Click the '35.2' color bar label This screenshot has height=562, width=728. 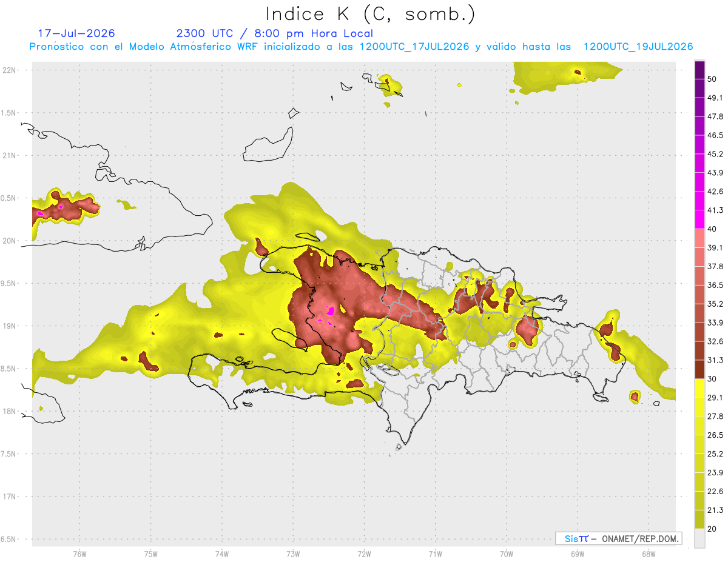[715, 304]
